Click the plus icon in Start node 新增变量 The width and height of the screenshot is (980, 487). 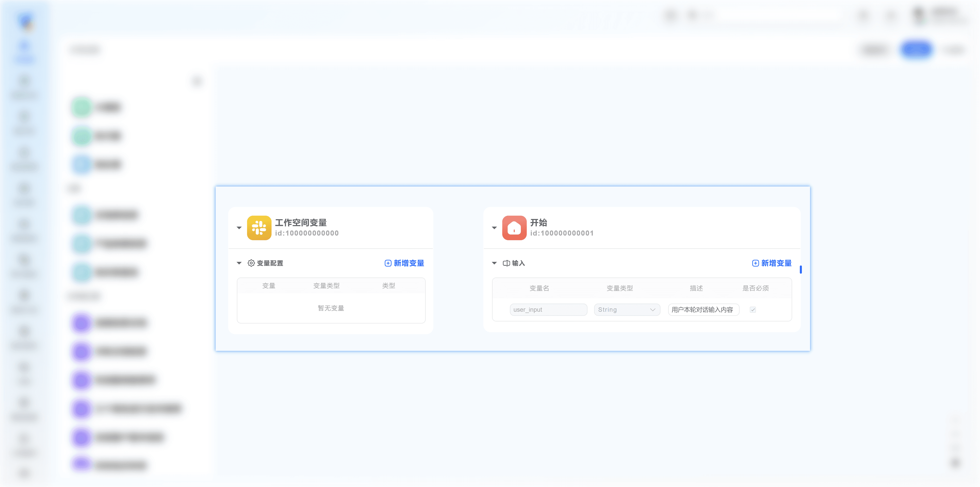click(755, 263)
